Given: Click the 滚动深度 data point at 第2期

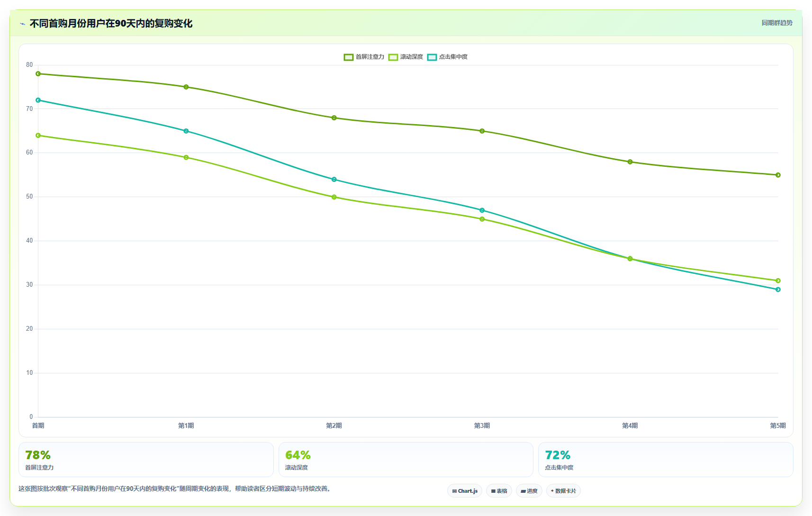Looking at the screenshot, I should (334, 197).
